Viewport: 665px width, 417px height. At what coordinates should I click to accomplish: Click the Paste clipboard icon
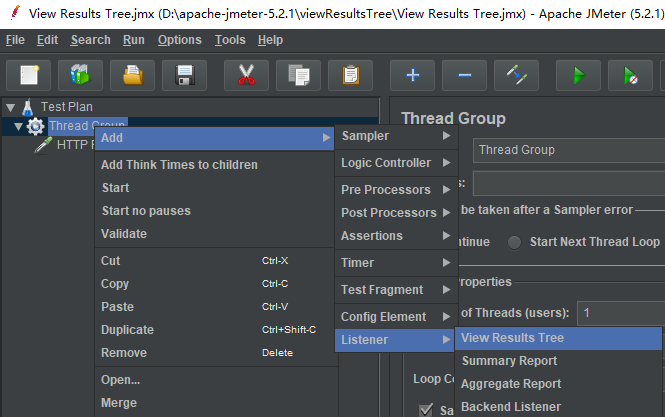click(x=351, y=76)
